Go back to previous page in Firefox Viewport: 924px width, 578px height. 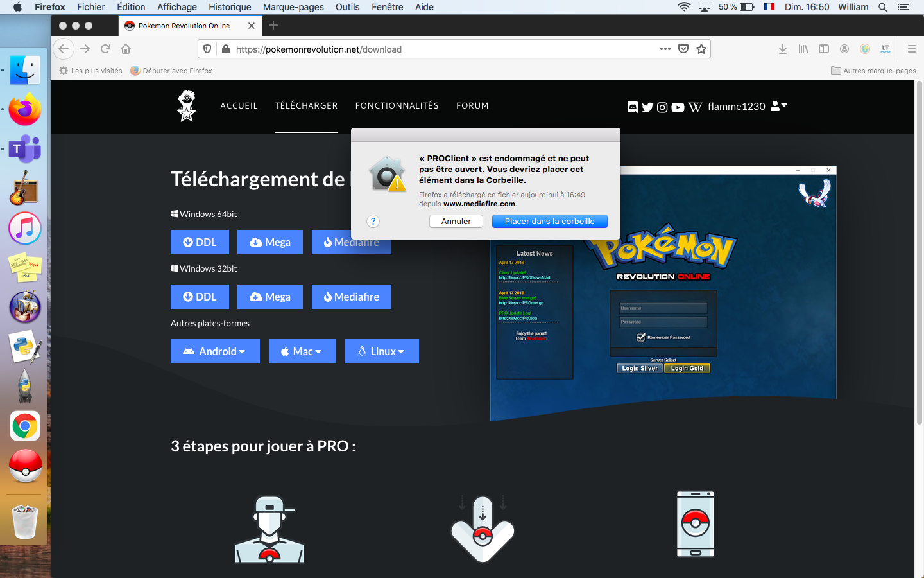pyautogui.click(x=63, y=49)
